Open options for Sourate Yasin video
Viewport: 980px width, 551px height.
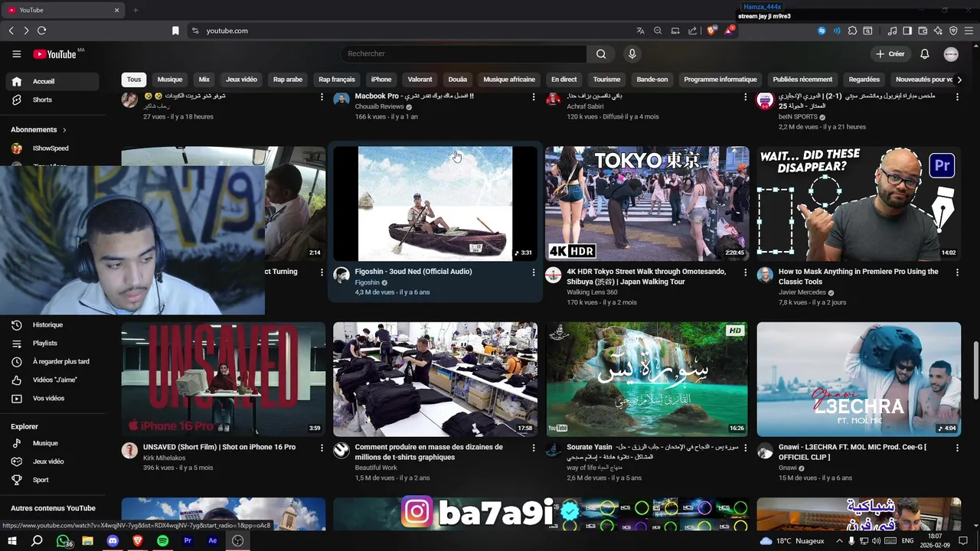(745, 448)
